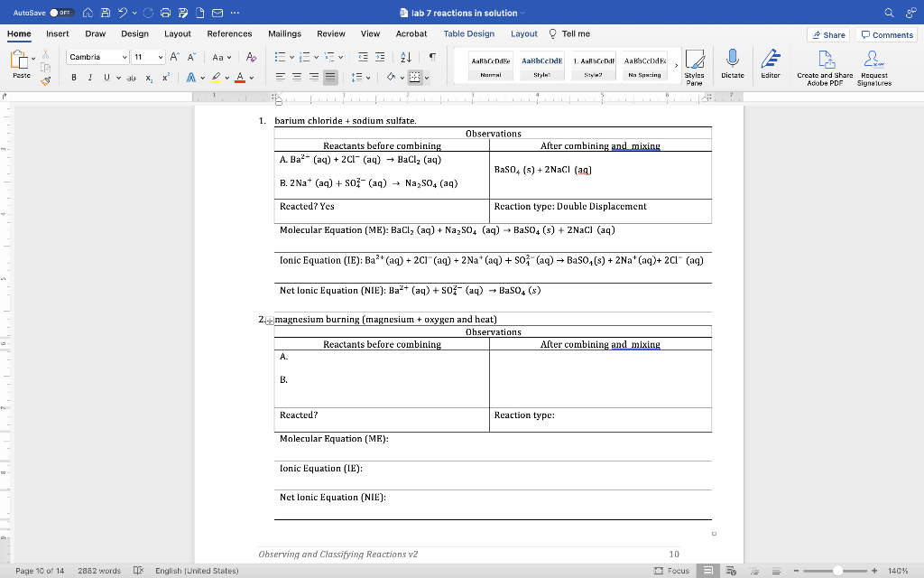
Task: Undo the last action
Action: (123, 13)
